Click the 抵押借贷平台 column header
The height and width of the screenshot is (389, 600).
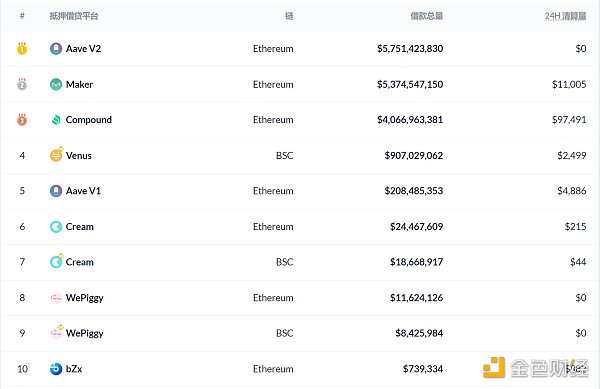(74, 16)
